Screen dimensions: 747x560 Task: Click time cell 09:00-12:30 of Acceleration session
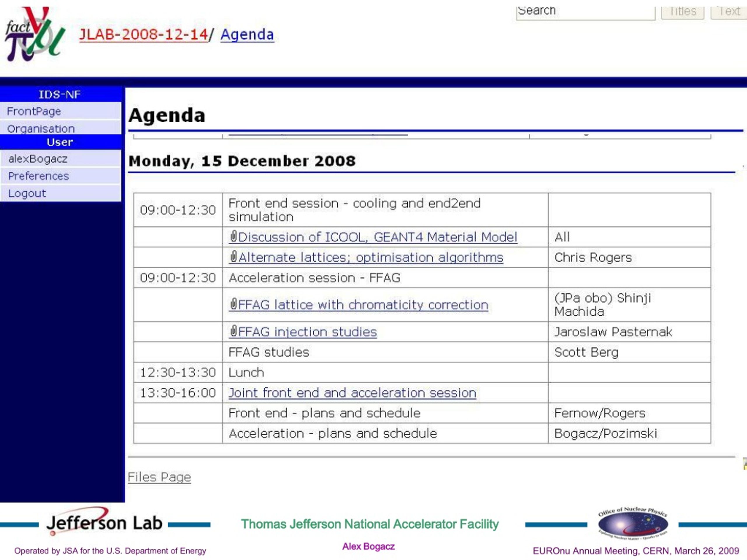click(178, 278)
